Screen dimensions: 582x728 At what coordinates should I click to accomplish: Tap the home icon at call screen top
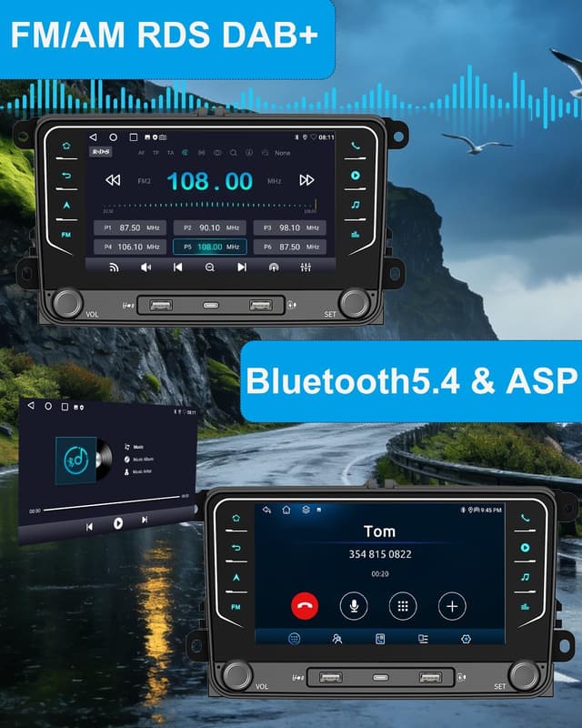286,510
